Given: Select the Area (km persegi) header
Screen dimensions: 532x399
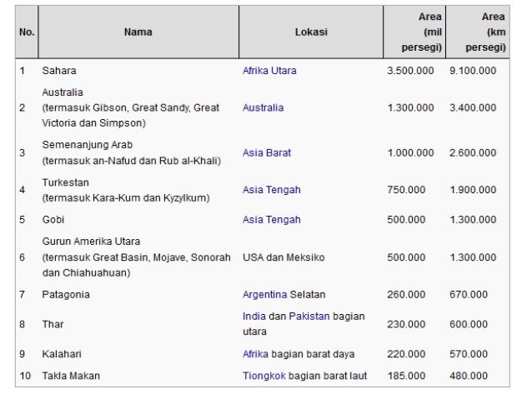Looking at the screenshot, I should [x=478, y=32].
